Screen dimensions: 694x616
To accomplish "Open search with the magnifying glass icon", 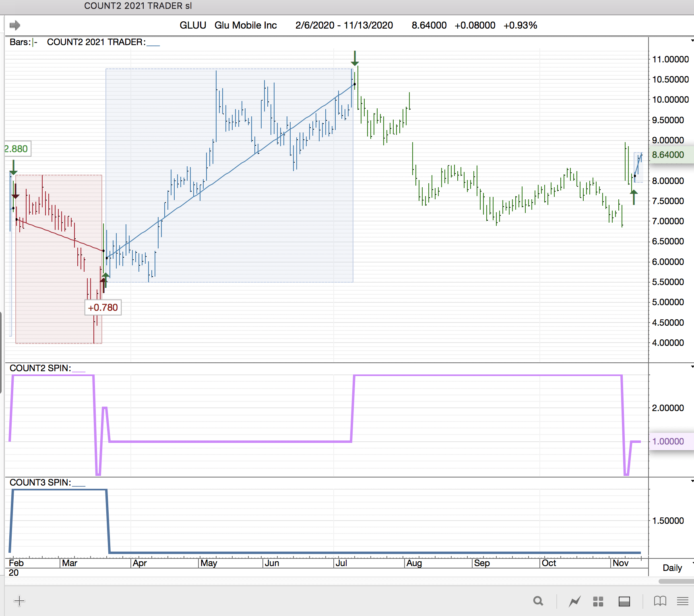I will coord(538,601).
